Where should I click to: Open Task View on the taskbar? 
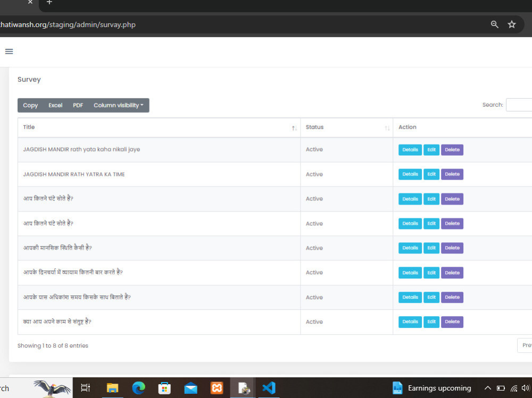tap(86, 387)
